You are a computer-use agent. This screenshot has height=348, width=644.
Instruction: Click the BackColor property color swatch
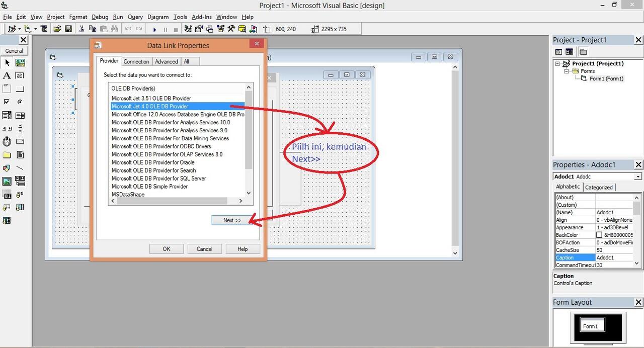[599, 235]
